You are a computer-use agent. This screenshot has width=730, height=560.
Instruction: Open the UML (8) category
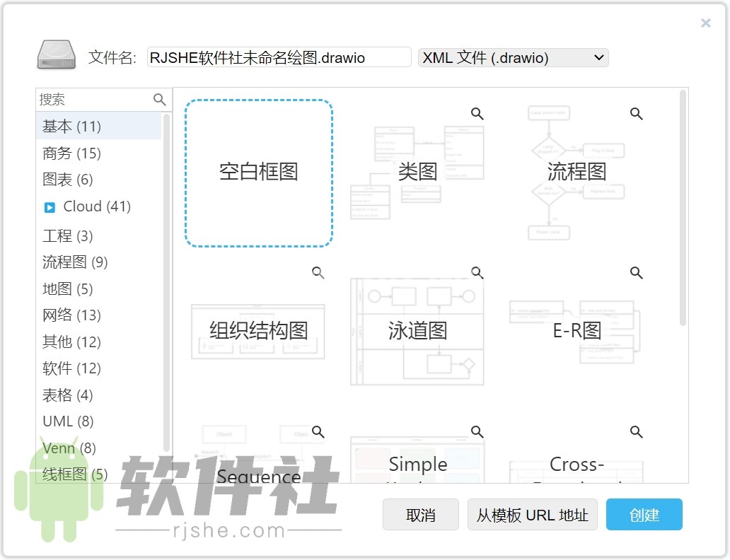[67, 421]
